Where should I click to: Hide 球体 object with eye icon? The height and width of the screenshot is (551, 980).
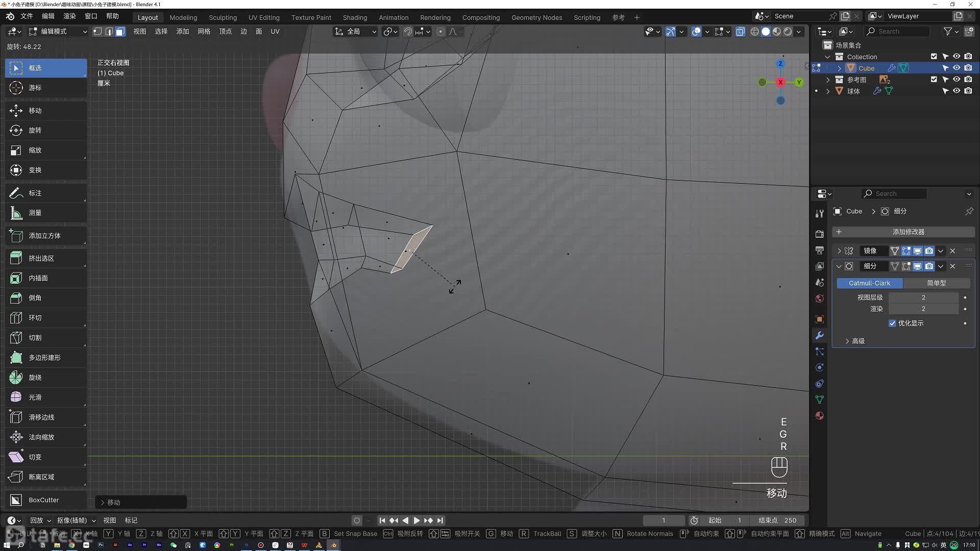tap(957, 91)
